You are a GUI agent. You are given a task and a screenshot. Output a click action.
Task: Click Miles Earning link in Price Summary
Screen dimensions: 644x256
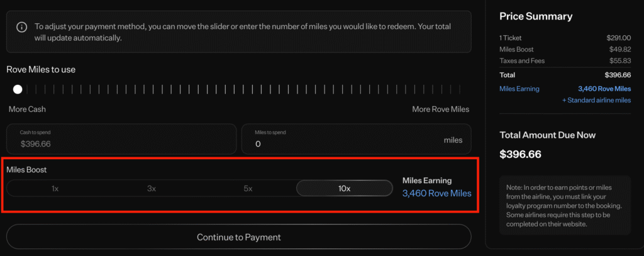tap(519, 89)
